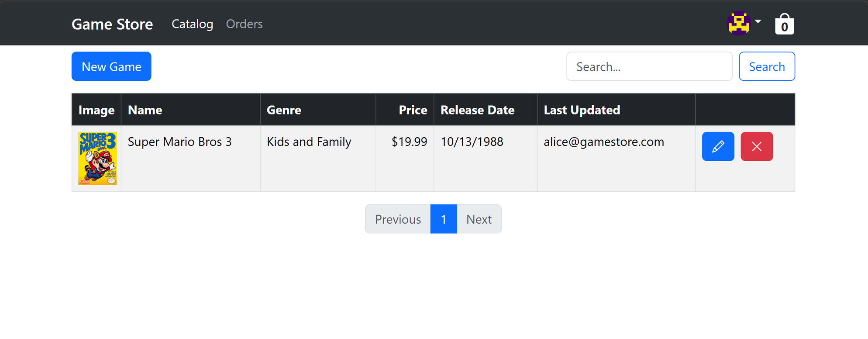Delete Super Mario Bros 3 with red X
Screen dimensions: 868x339
(757, 146)
